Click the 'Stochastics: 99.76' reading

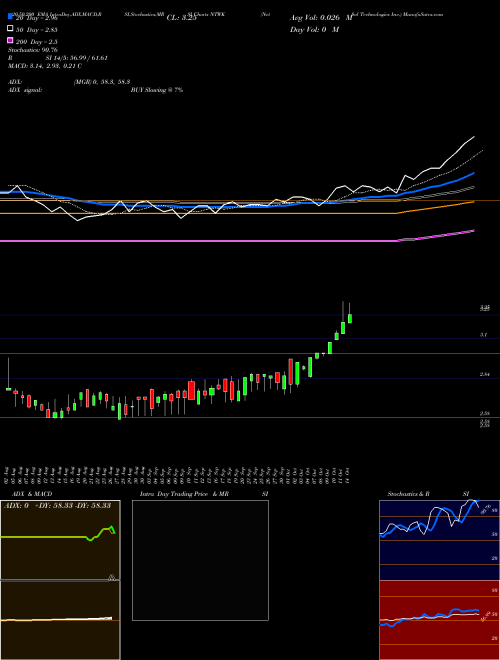click(33, 50)
